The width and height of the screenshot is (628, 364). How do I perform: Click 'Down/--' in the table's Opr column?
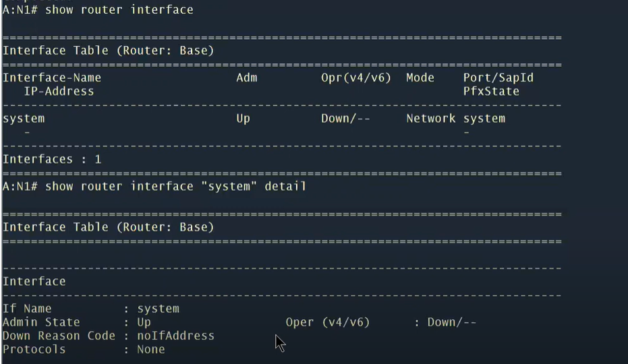(x=345, y=119)
